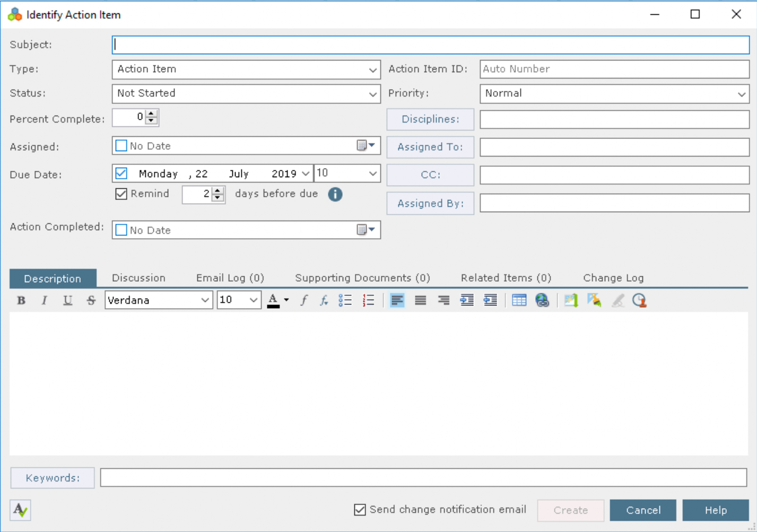Open the font color dropdown arrow
Viewport: 757px width, 532px height.
pyautogui.click(x=286, y=300)
